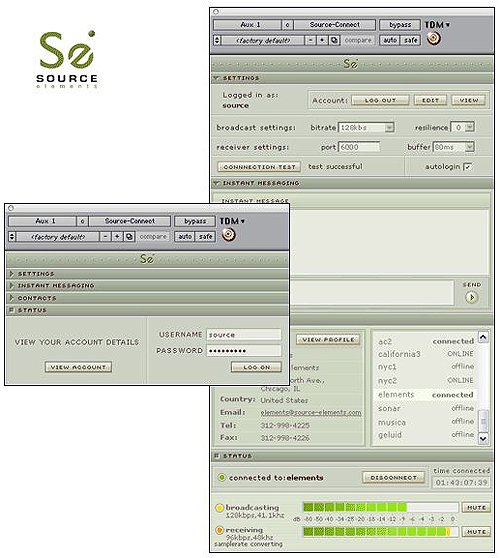This screenshot has height=558, width=500.
Task: Toggle bypass in the back window
Action: point(400,25)
